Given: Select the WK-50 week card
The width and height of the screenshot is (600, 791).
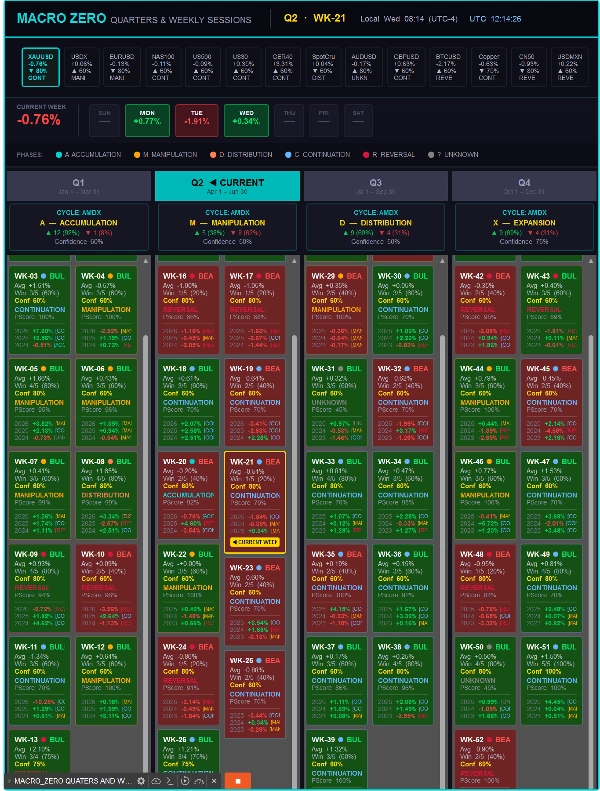Looking at the screenshot, I should coord(485,681).
